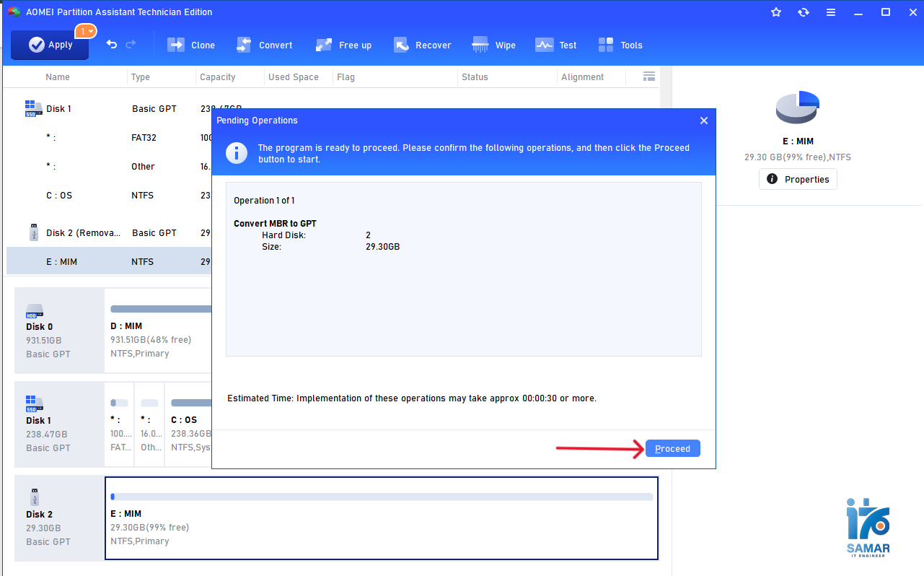Open the Clone tool
The height and width of the screenshot is (576, 924).
point(191,45)
